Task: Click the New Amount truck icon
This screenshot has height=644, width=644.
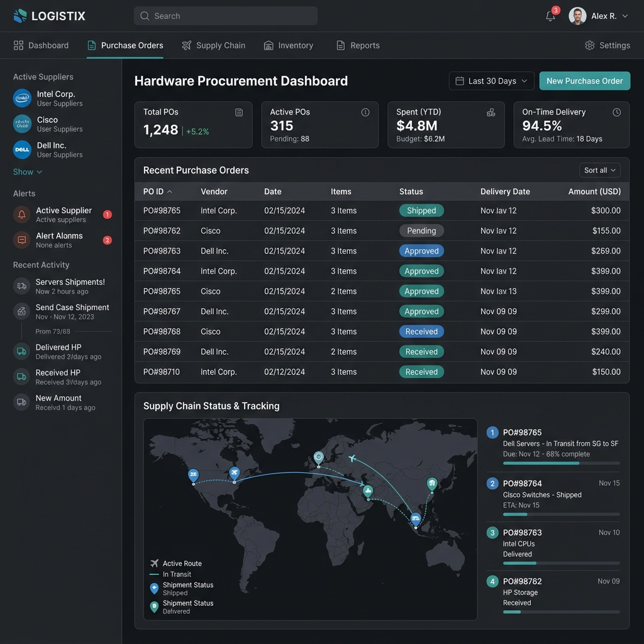Action: 22,402
